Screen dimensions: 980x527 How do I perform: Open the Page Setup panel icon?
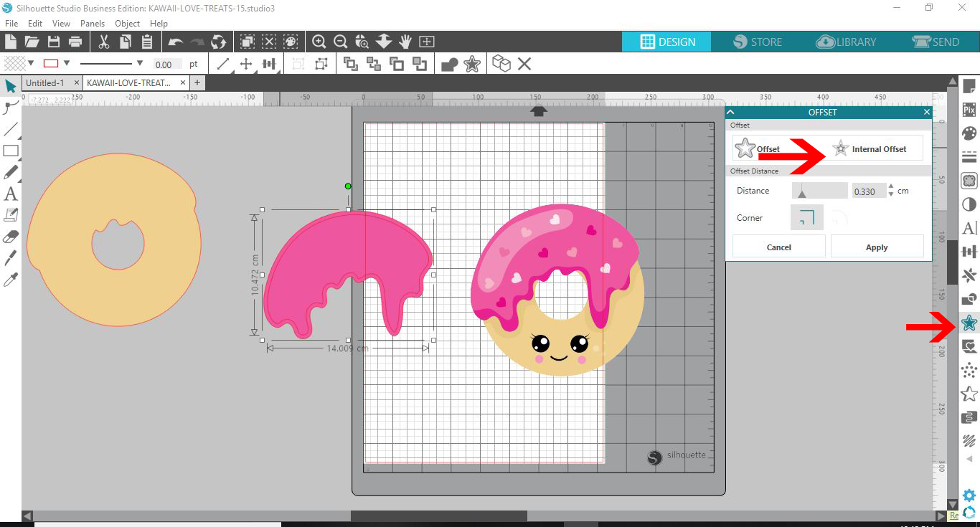tap(969, 87)
